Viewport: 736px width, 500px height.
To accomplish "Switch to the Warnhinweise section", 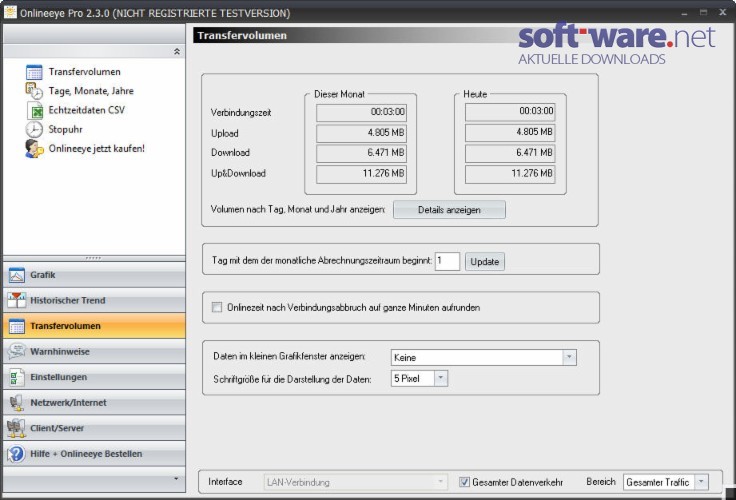I will coord(94,352).
